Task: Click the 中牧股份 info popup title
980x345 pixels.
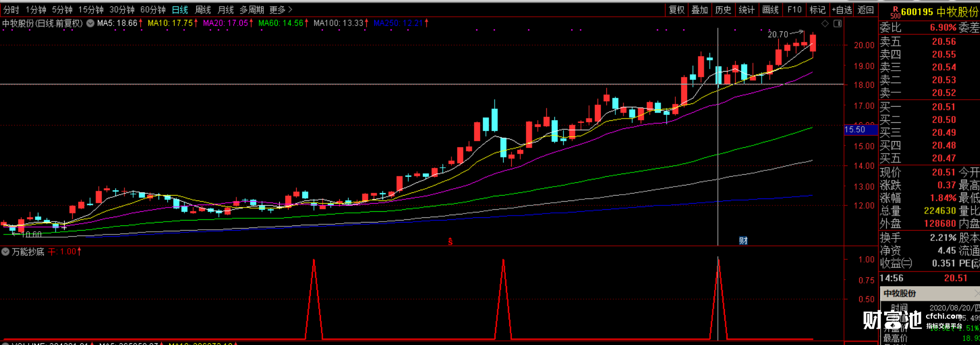Action: pos(900,294)
